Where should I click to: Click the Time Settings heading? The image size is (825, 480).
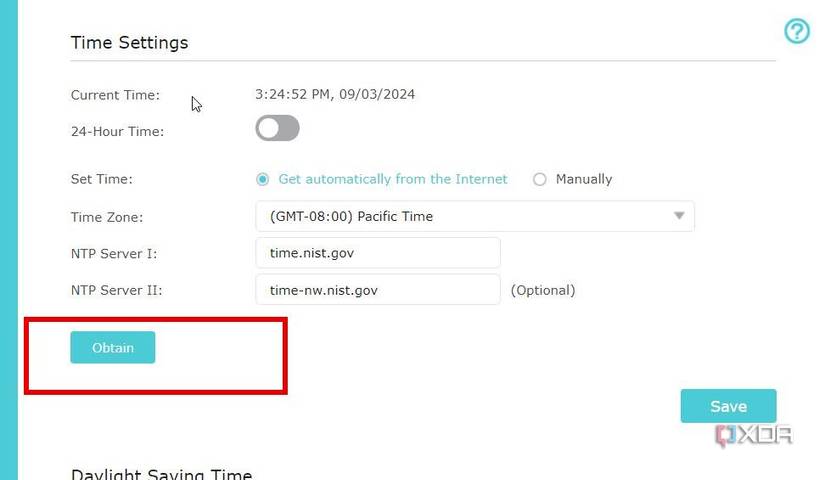tap(129, 43)
